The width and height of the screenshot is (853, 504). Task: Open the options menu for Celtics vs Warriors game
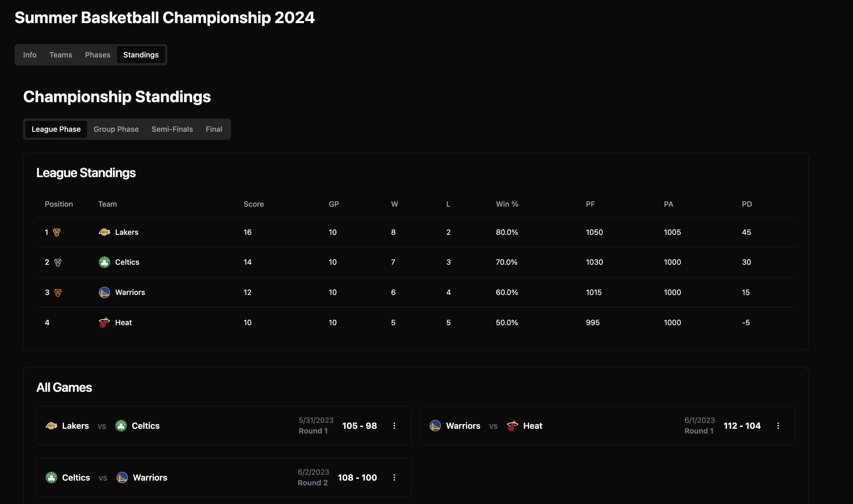coord(394,478)
